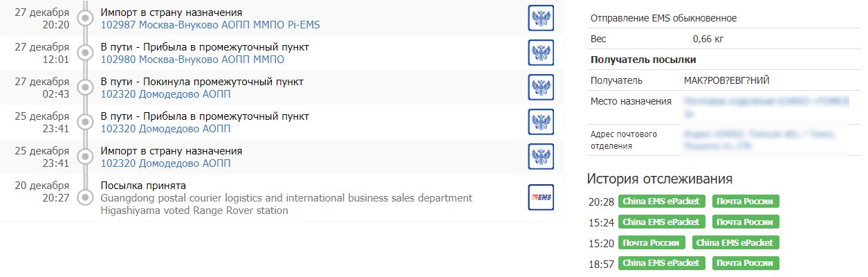Image resolution: width=868 pixels, height=277 pixels.
Task: Click Russian Post icon beside Pi-EMS import row
Action: coord(541,18)
